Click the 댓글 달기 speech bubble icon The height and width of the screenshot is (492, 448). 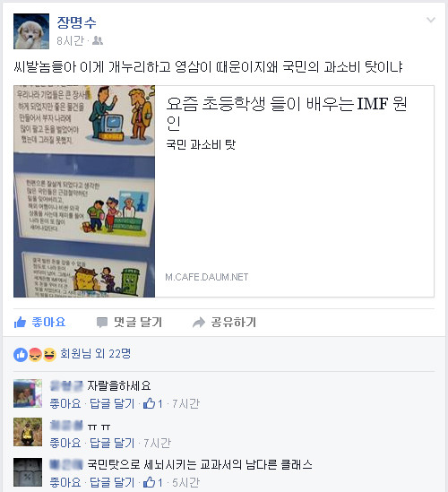102,323
